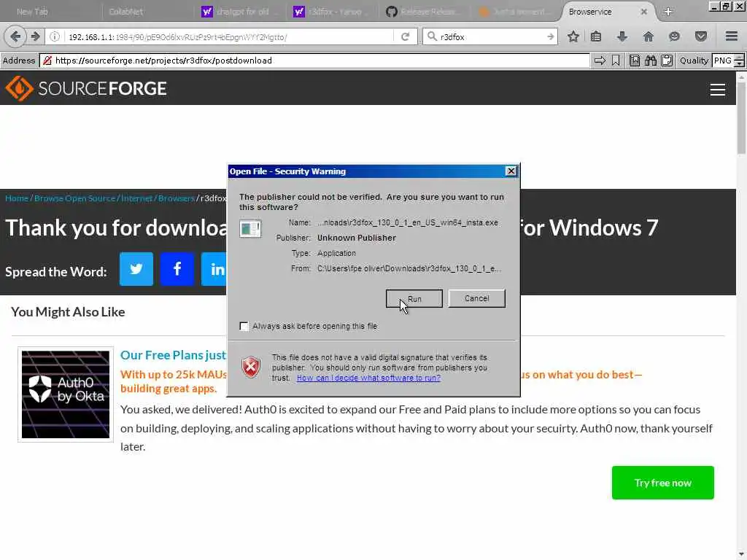Click 'Unknown Publisher' text in dialog
Image resolution: width=747 pixels, height=560 pixels.
pos(356,238)
